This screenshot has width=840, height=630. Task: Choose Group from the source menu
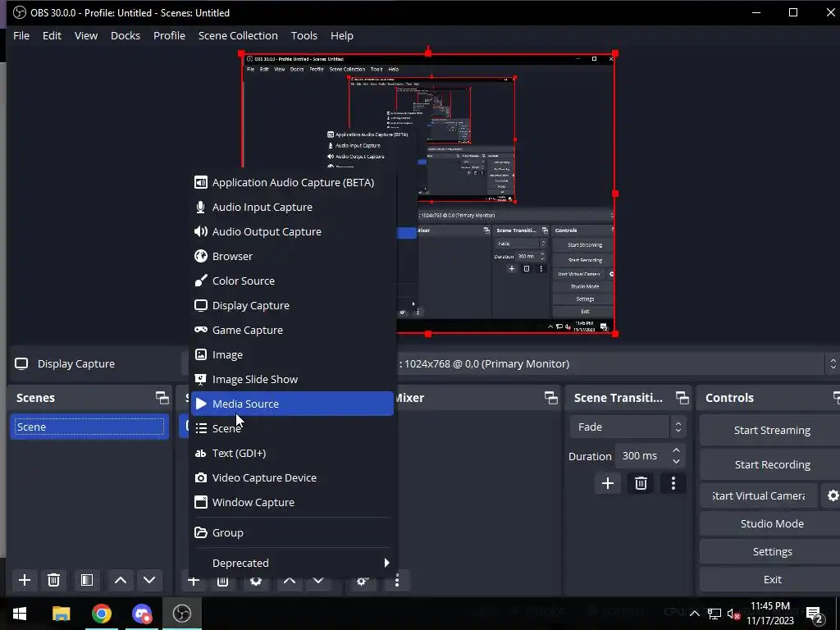tap(293, 533)
